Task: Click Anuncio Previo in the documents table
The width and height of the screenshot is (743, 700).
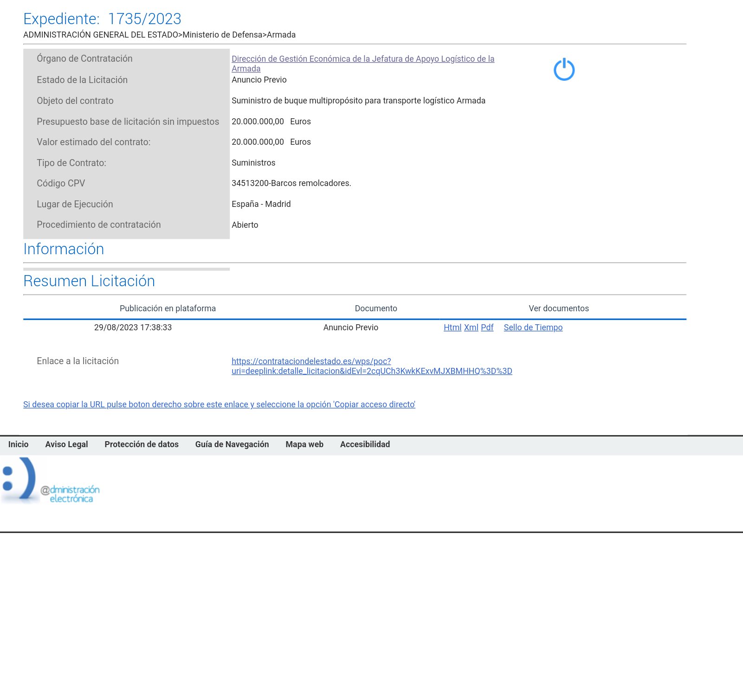Action: (x=351, y=328)
